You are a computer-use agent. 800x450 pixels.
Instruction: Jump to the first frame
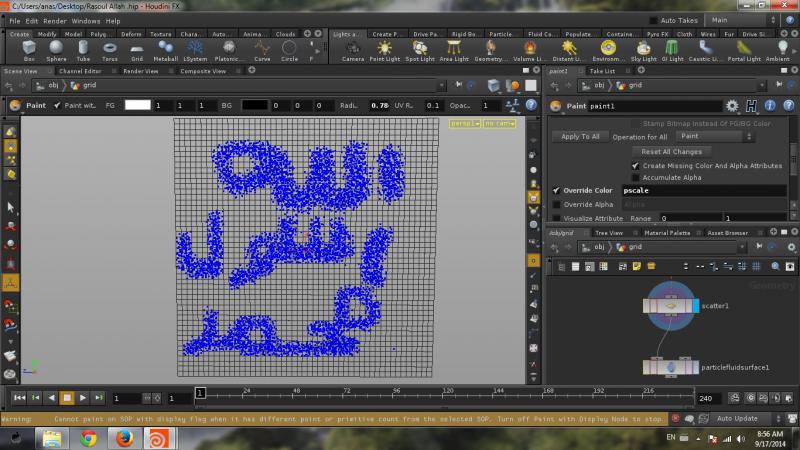coord(19,397)
